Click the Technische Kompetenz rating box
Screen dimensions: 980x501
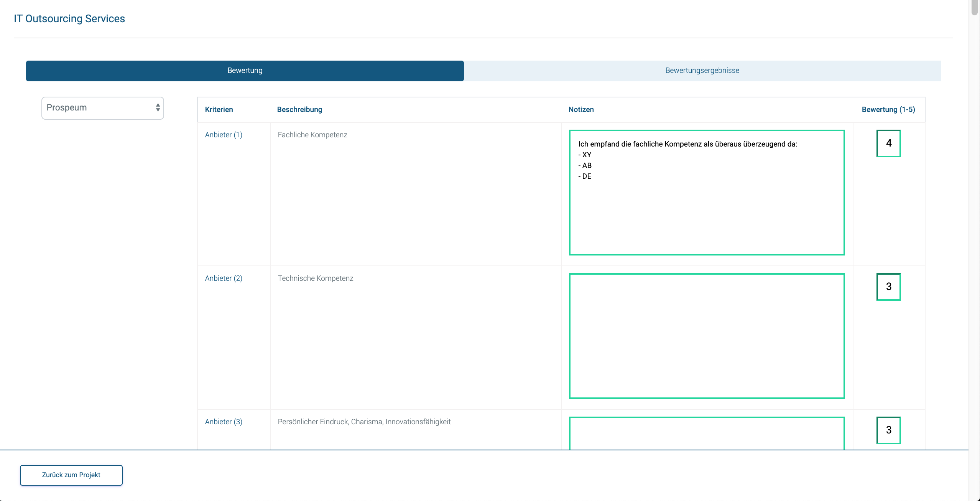point(888,287)
